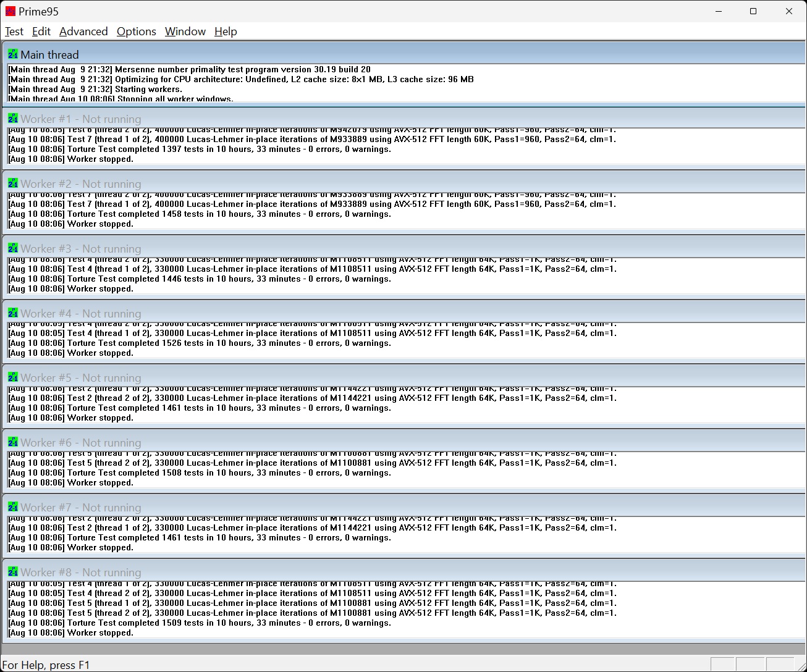Activate the Worker #1 - Not running title bar
807x672 pixels.
404,119
